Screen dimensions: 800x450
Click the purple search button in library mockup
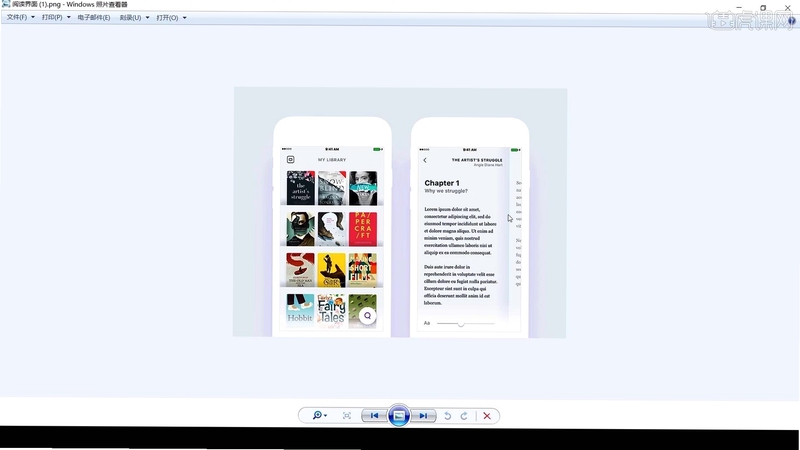367,315
